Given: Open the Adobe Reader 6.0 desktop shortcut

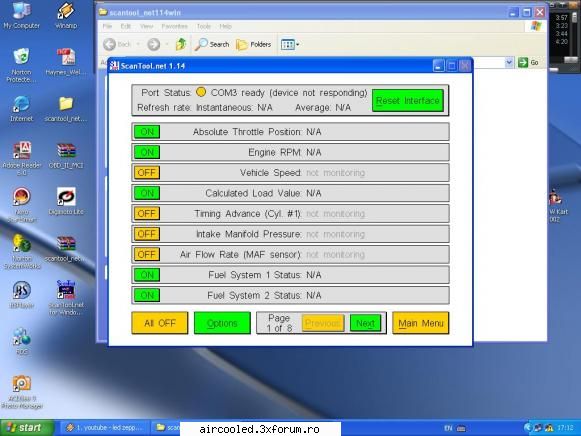Looking at the screenshot, I should [x=21, y=159].
